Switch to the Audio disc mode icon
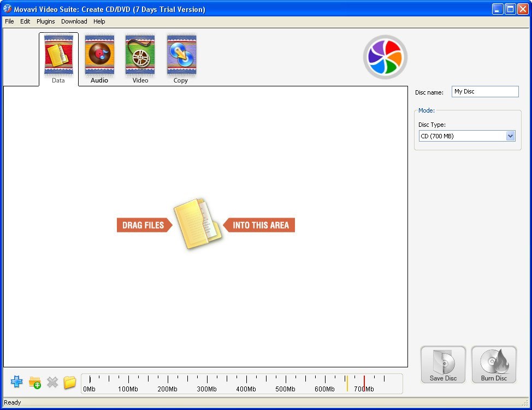Image resolution: width=532 pixels, height=410 pixels. (x=99, y=55)
